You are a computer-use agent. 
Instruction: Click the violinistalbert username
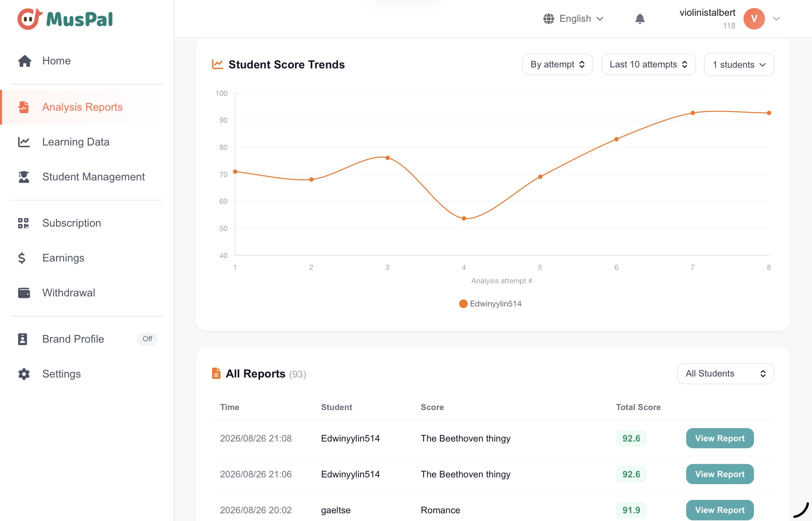coord(707,12)
